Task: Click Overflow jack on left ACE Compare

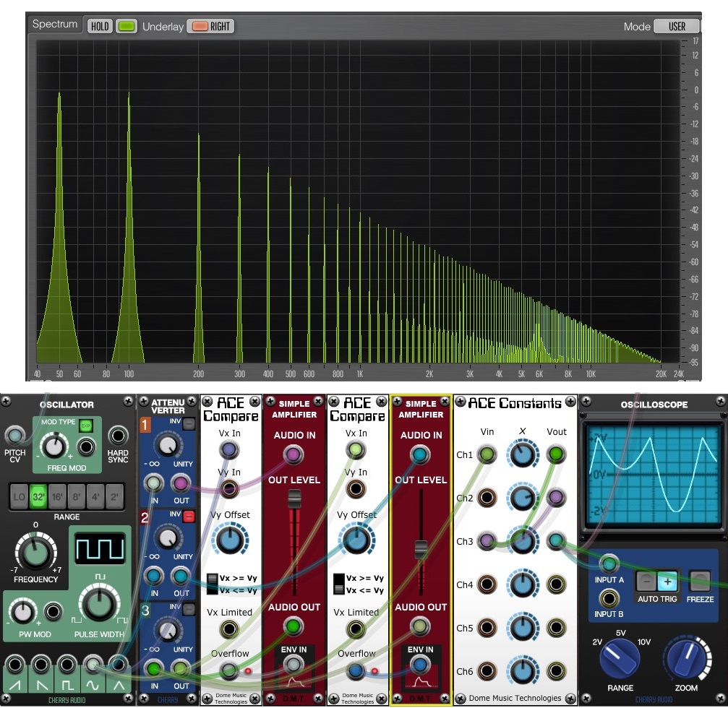Action: [x=229, y=670]
